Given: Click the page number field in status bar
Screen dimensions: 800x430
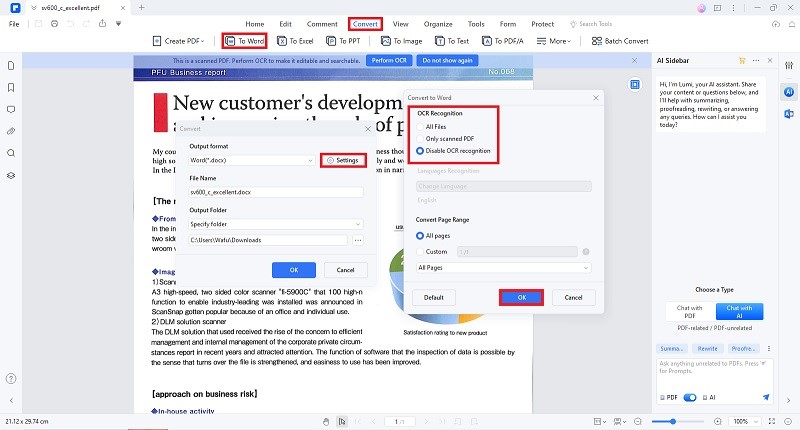Looking at the screenshot, I should pos(399,421).
